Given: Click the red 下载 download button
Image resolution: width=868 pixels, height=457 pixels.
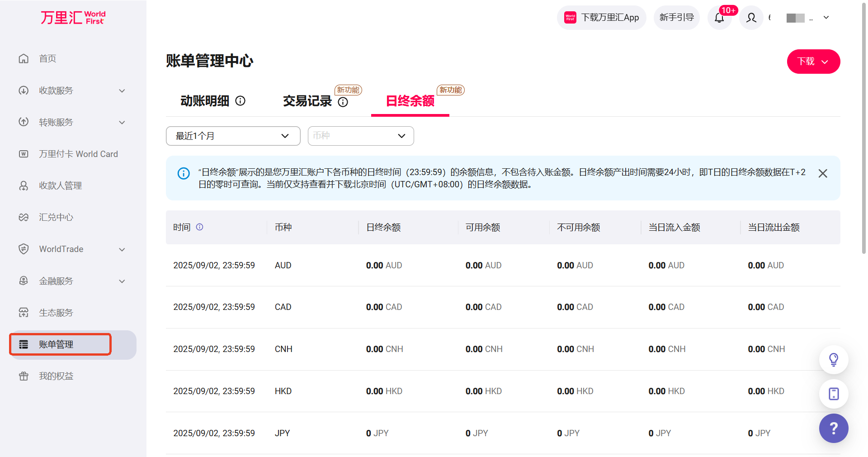Looking at the screenshot, I should (813, 62).
